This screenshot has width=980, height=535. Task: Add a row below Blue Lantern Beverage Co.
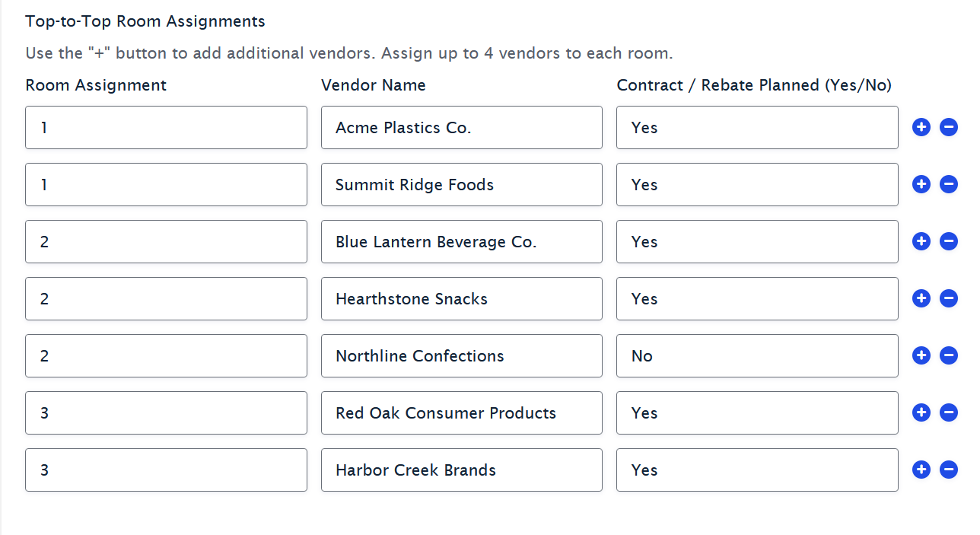point(921,241)
